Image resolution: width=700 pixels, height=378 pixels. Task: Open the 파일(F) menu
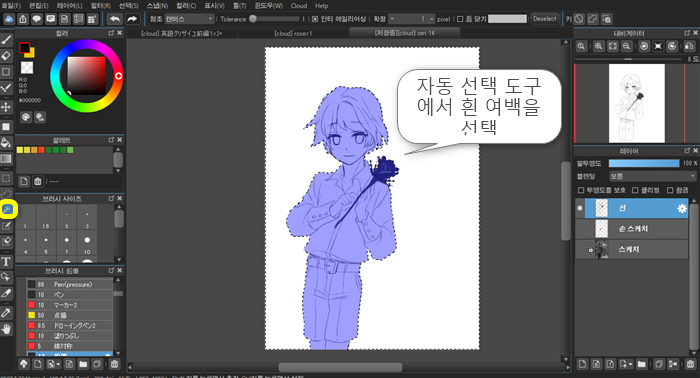coord(11,6)
